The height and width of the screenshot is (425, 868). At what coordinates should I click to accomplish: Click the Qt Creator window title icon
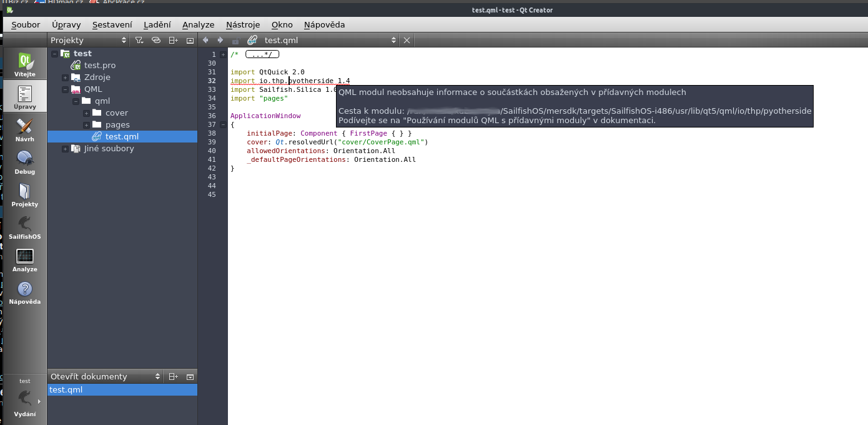point(10,10)
